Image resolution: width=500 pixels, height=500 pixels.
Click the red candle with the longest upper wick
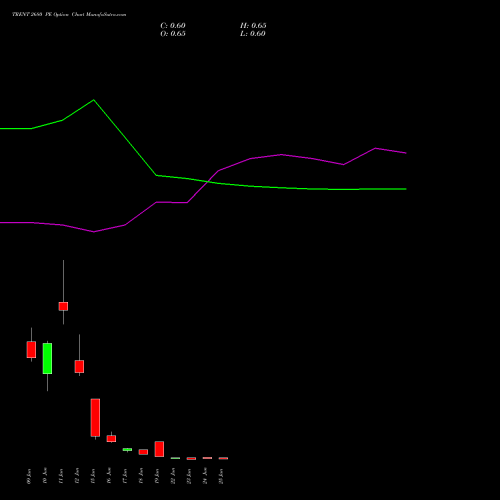(63, 306)
